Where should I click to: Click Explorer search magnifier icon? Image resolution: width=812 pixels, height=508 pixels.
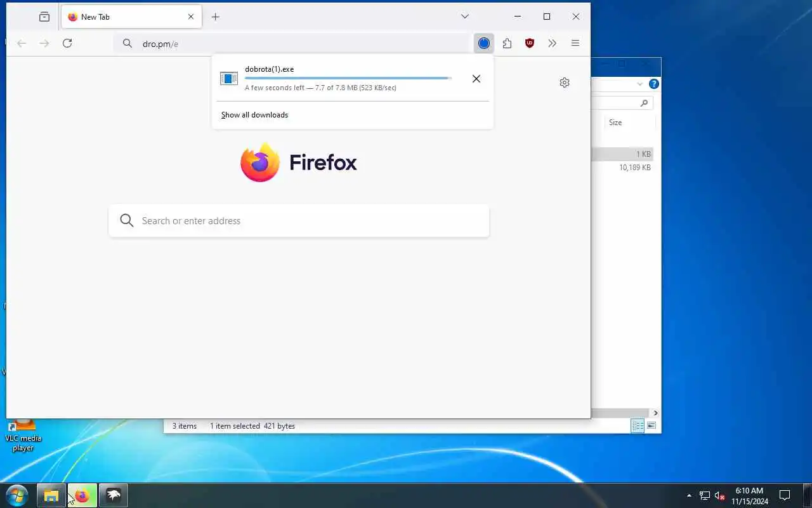tap(644, 103)
